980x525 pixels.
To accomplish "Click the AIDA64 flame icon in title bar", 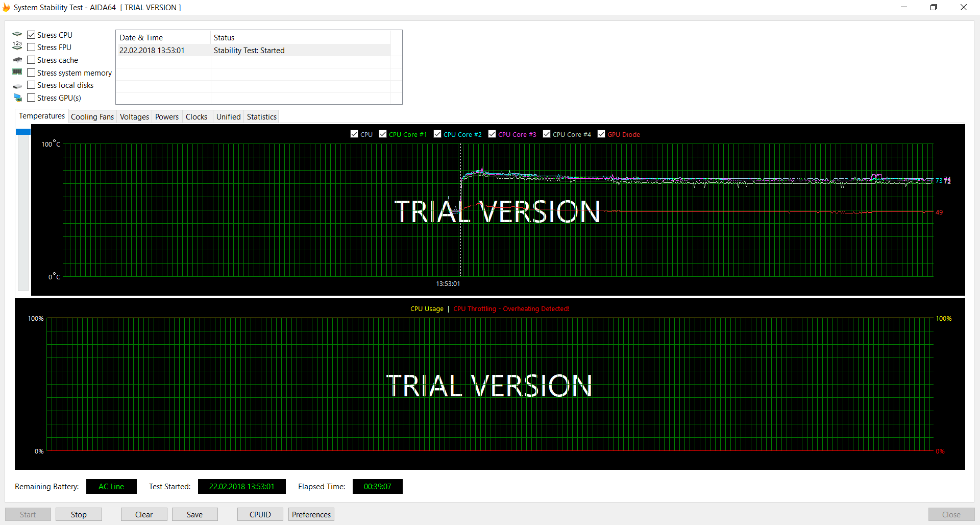I will (6, 7).
